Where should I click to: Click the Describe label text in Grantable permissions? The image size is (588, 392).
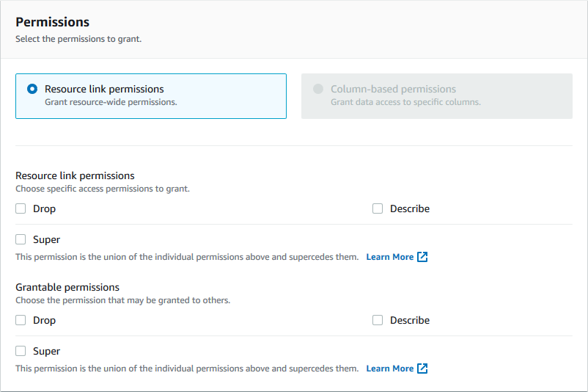410,320
